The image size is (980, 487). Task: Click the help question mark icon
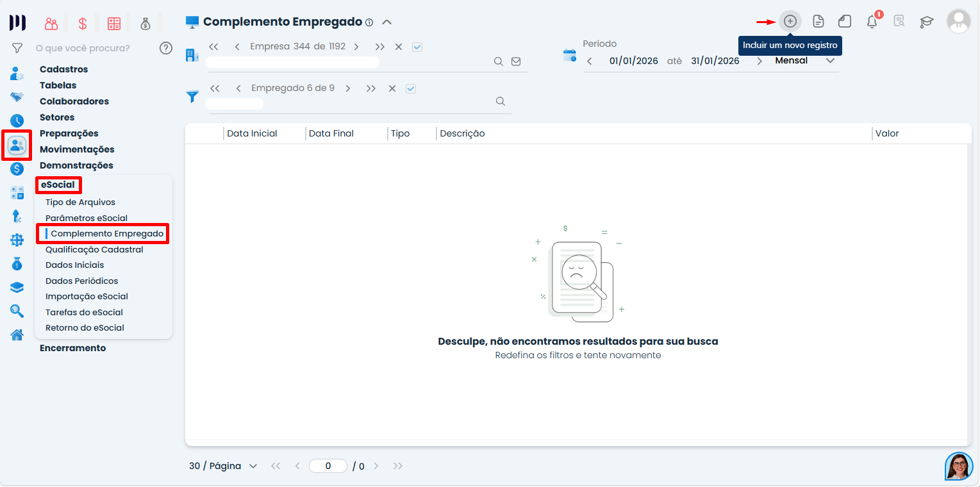(x=166, y=48)
